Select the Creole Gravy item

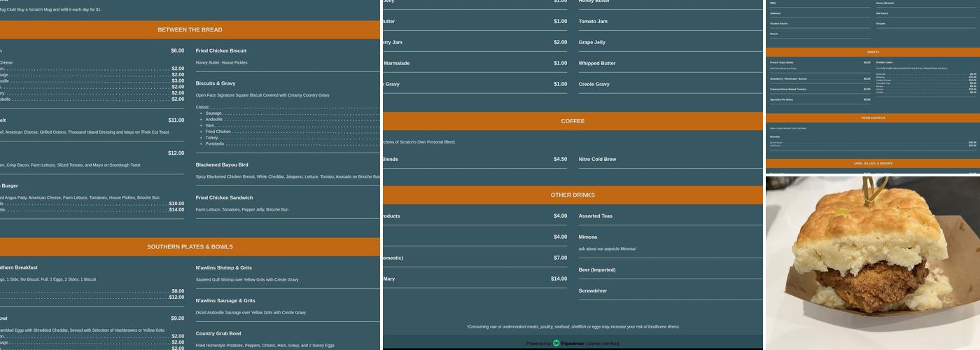click(x=594, y=85)
